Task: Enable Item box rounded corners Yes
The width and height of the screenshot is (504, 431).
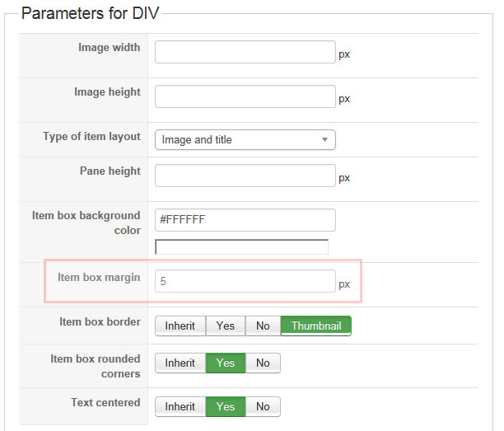Action: point(226,363)
